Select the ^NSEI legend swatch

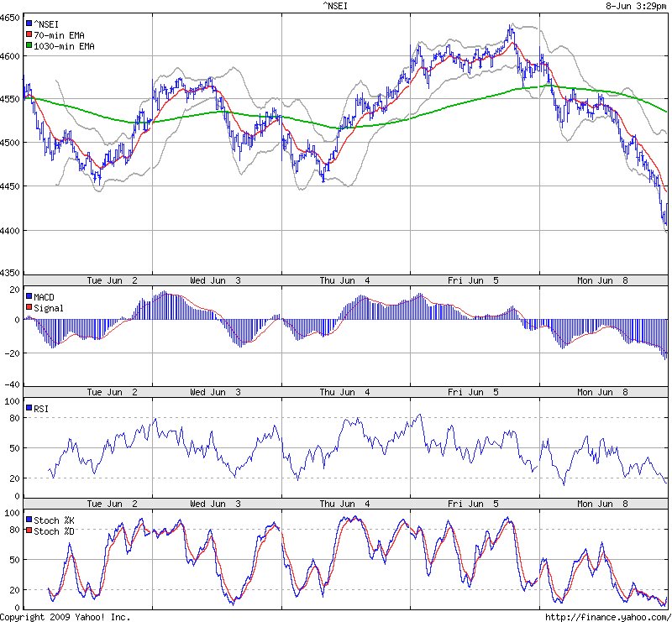point(29,23)
